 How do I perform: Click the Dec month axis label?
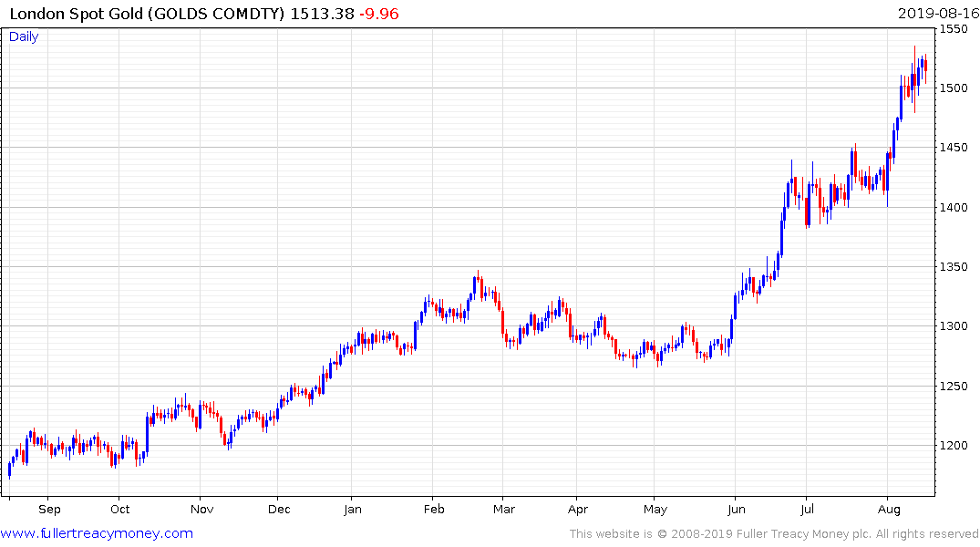tap(279, 510)
